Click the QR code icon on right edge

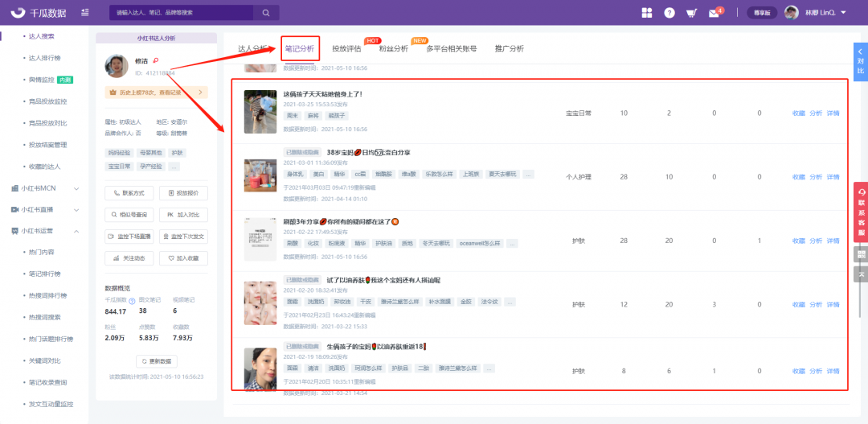click(x=861, y=254)
